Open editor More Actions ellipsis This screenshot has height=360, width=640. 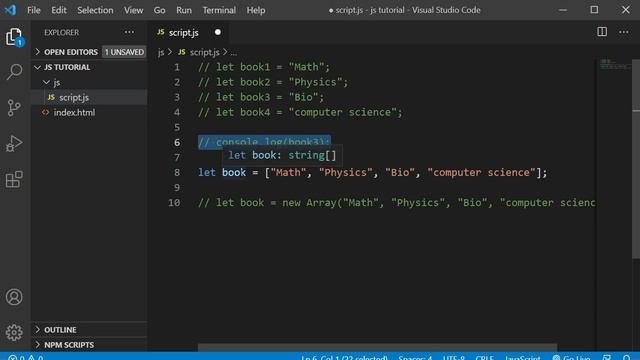pyautogui.click(x=624, y=32)
